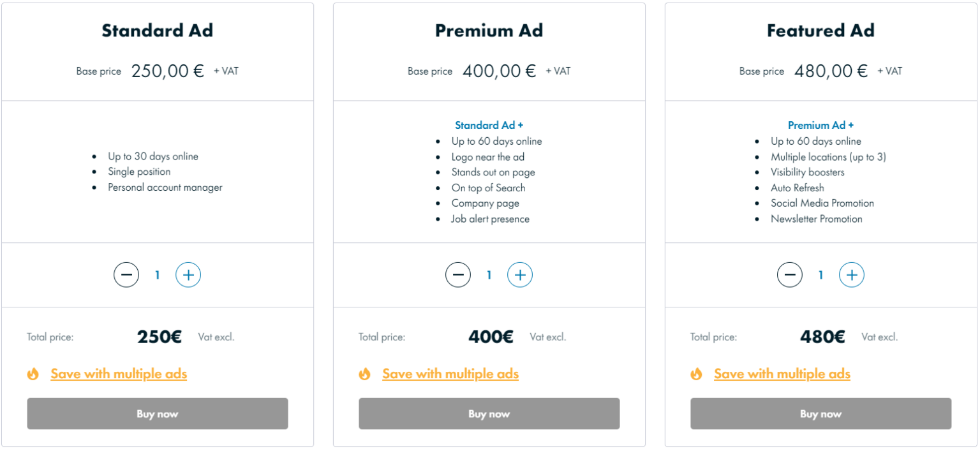Screen dimensions: 980x449
Task: Click the flame icon under Featured Ad
Action: point(697,374)
